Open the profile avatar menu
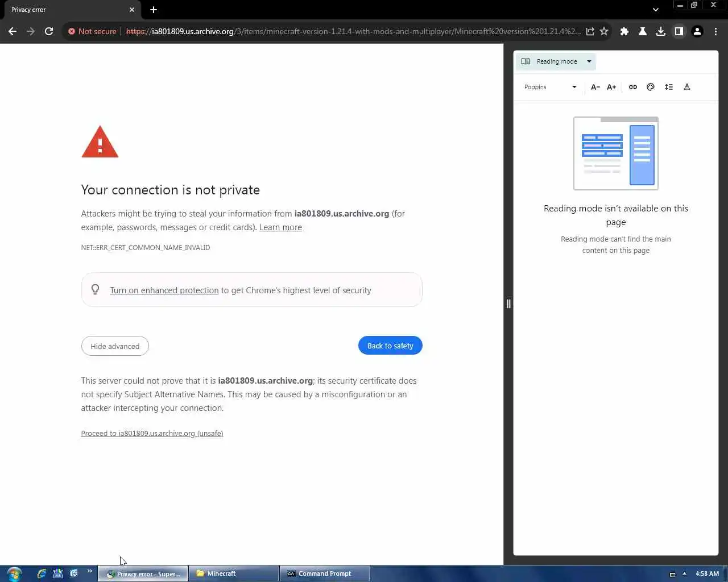This screenshot has height=582, width=728. point(697,31)
